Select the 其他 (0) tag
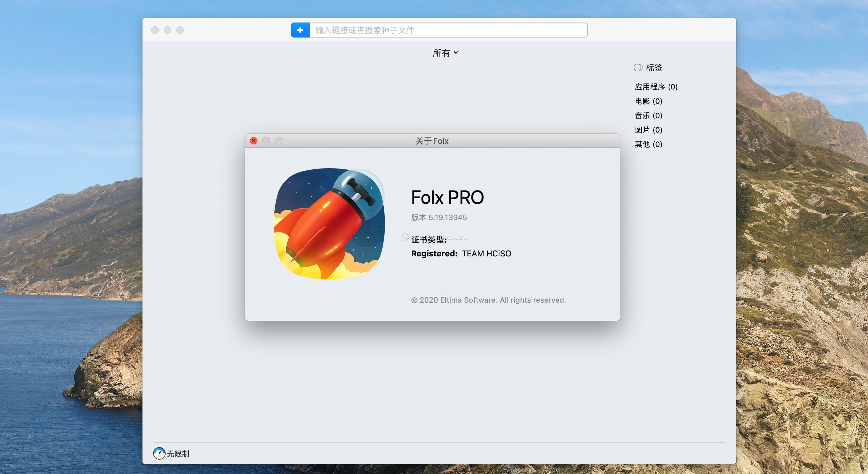Screen dimensions: 868x474 click(648, 144)
